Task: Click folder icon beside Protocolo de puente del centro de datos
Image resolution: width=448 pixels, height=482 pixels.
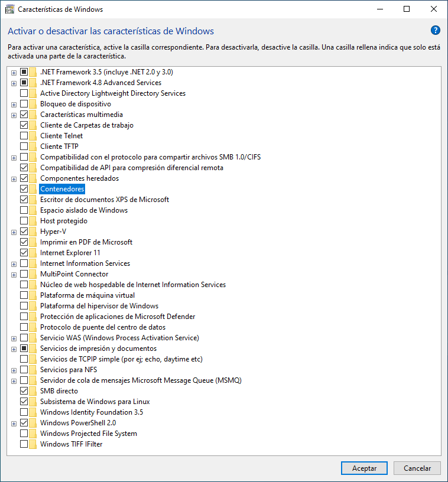Action: 33,327
